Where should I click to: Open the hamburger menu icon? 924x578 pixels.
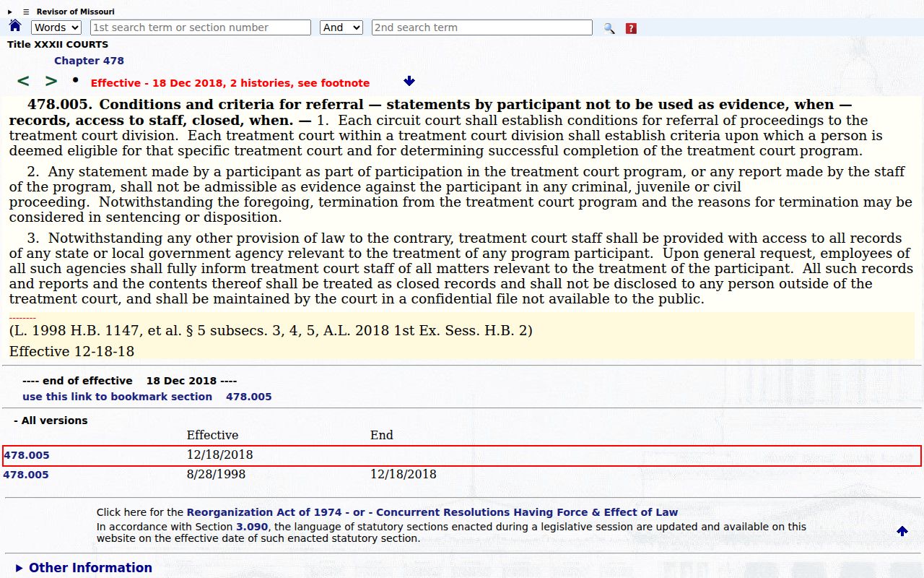(26, 12)
